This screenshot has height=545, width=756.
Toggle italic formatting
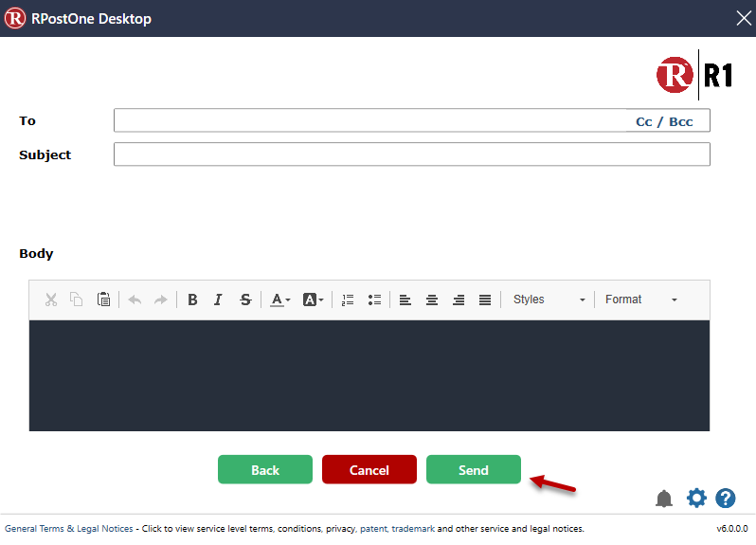[x=218, y=300]
